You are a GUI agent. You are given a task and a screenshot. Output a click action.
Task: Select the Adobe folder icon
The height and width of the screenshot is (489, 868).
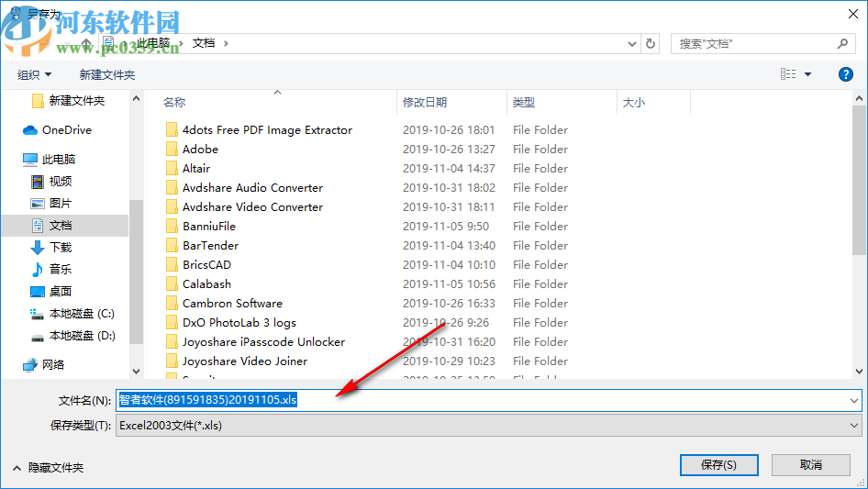tap(172, 150)
